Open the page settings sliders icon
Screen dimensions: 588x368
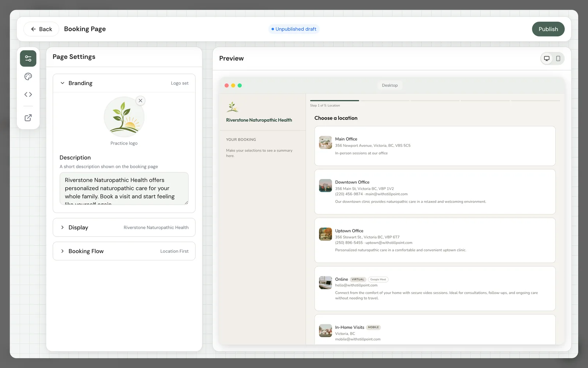pyautogui.click(x=28, y=59)
